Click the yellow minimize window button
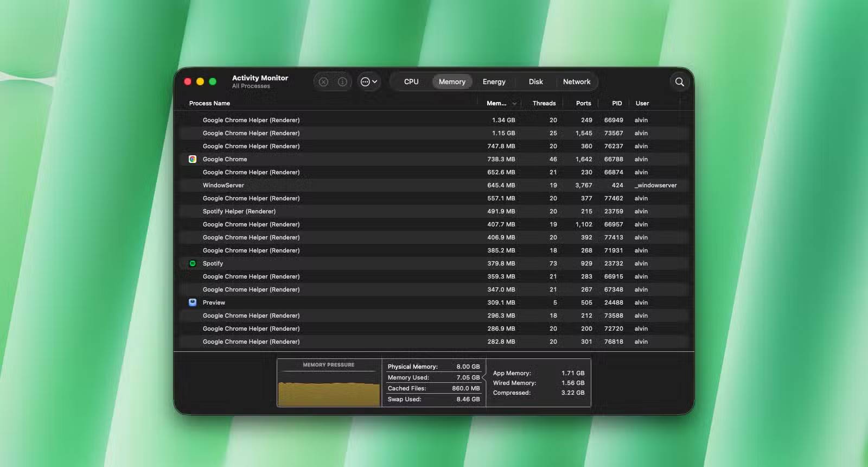 [x=200, y=81]
